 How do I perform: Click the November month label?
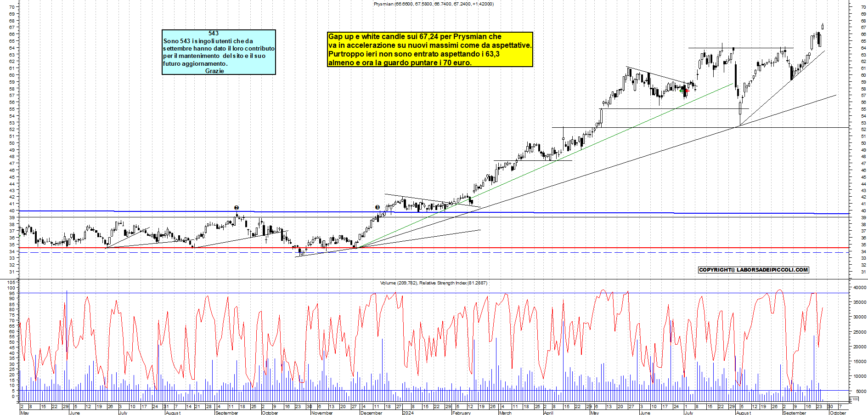[x=321, y=413]
